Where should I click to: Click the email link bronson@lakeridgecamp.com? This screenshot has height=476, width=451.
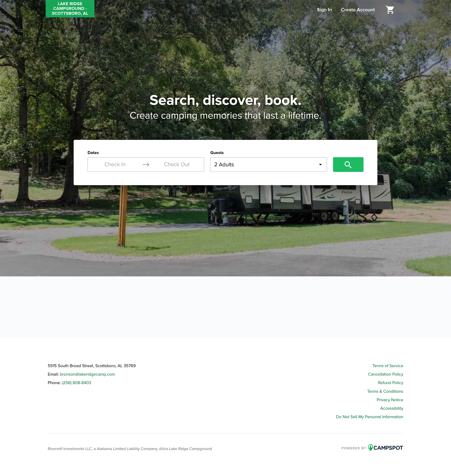[87, 374]
